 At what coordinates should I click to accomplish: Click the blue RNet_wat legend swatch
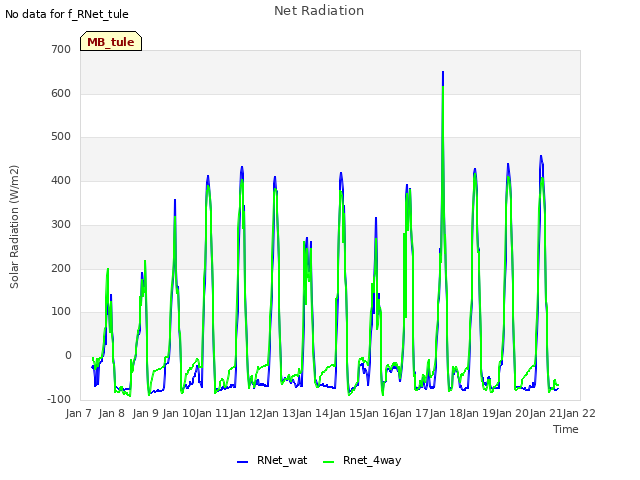tap(242, 462)
